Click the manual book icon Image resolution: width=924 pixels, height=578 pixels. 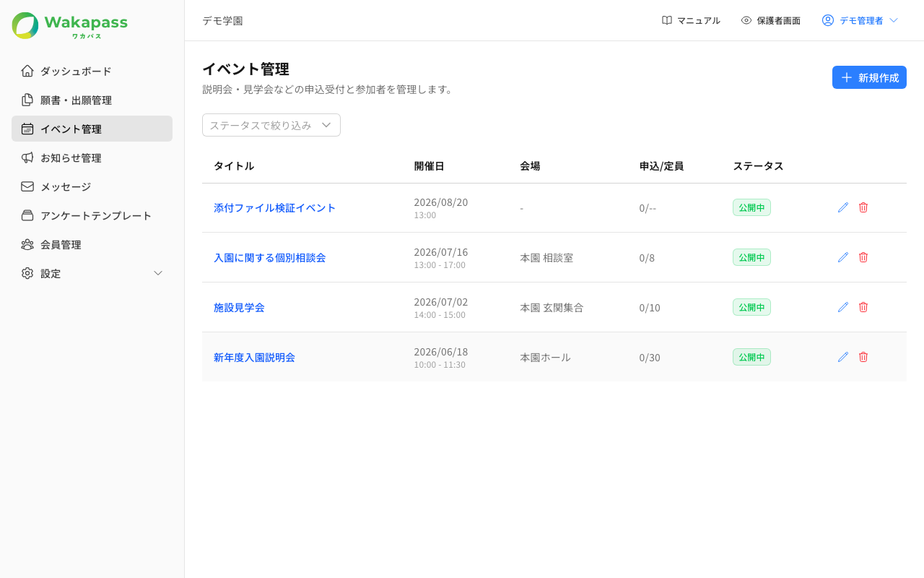667,20
